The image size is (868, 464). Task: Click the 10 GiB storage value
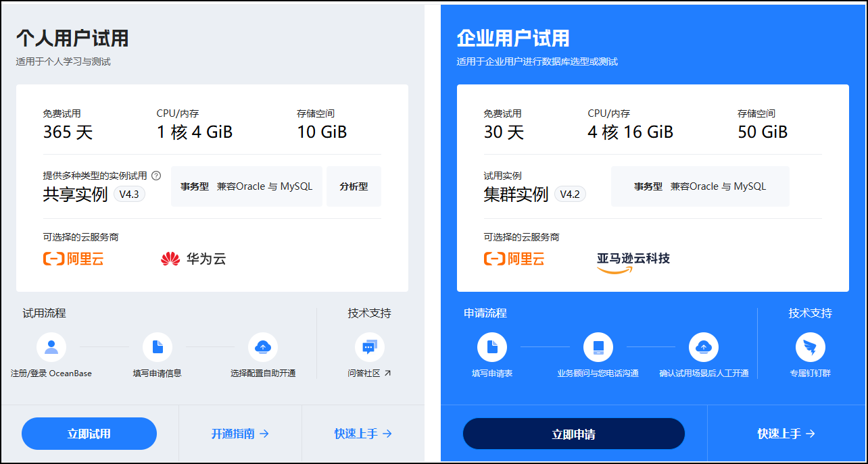[322, 132]
